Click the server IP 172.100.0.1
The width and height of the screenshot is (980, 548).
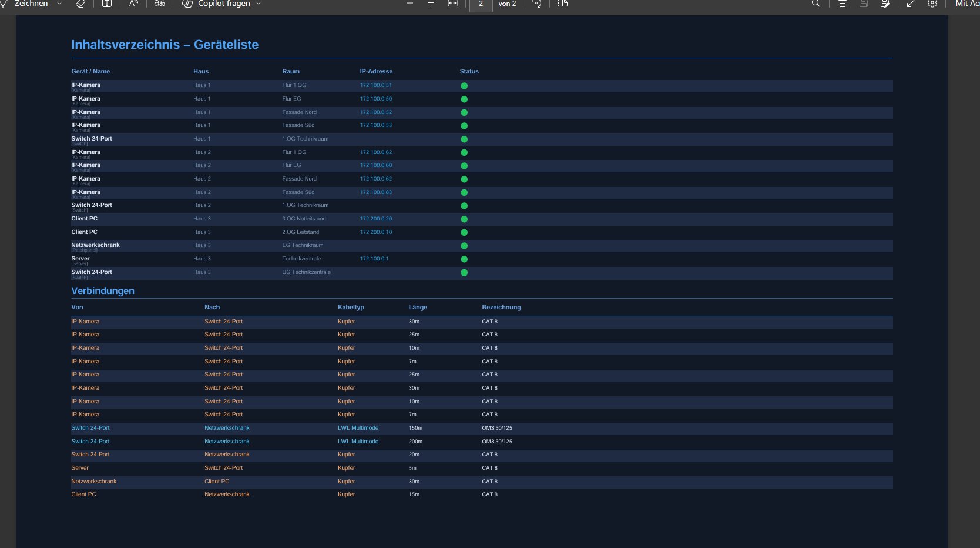[374, 259]
